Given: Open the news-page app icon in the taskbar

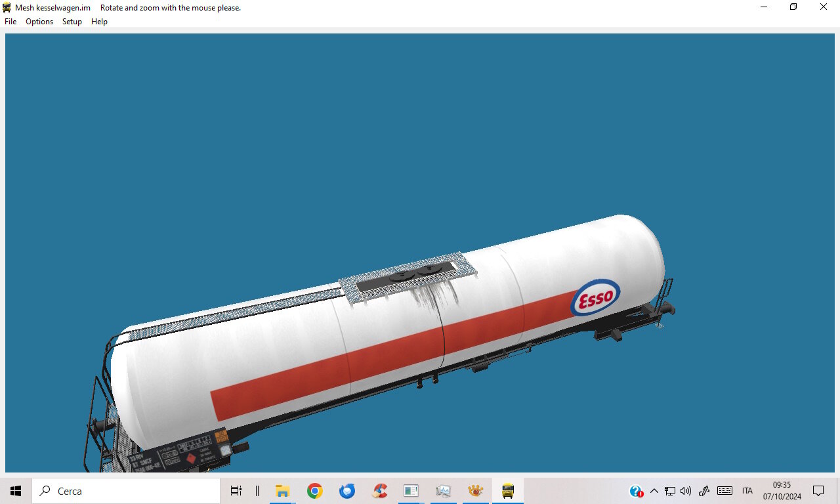Looking at the screenshot, I should click(x=411, y=491).
